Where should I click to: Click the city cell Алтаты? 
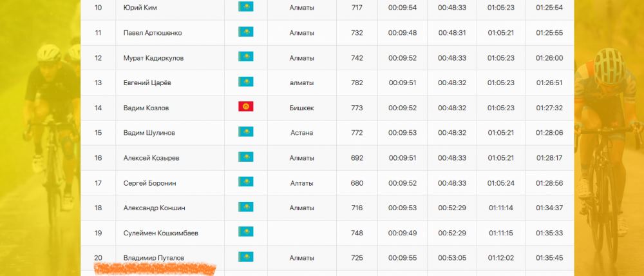pyautogui.click(x=301, y=183)
